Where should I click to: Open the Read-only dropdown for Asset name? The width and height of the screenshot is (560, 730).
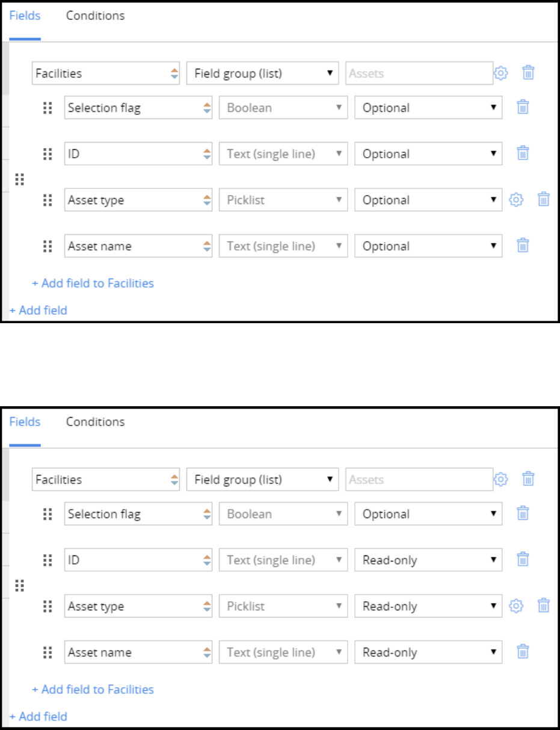428,652
